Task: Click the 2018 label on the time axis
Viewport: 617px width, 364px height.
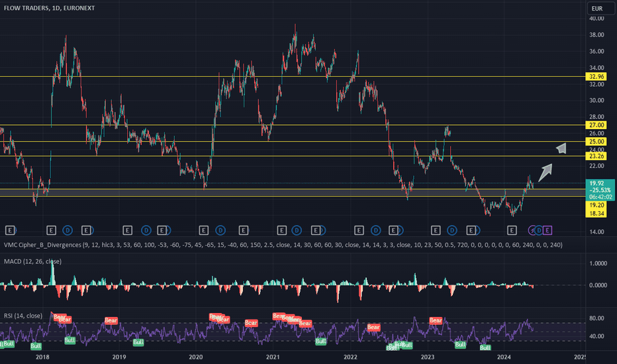Action: click(x=42, y=357)
